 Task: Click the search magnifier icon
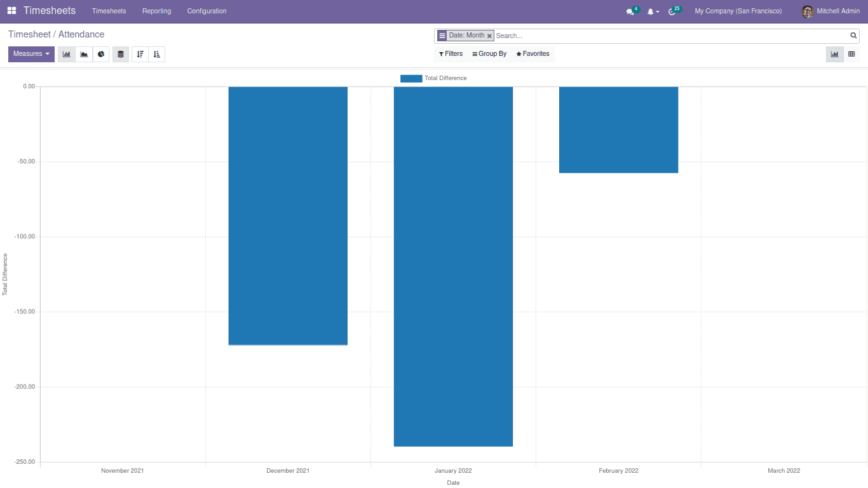pyautogui.click(x=853, y=36)
